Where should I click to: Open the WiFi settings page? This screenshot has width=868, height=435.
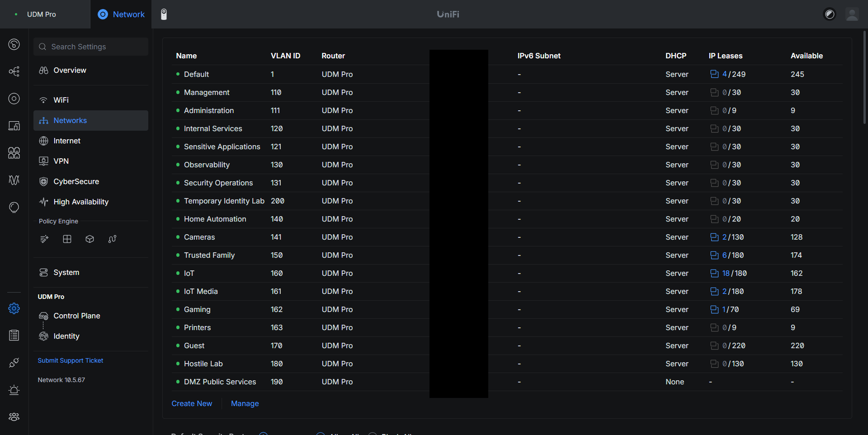click(91, 100)
